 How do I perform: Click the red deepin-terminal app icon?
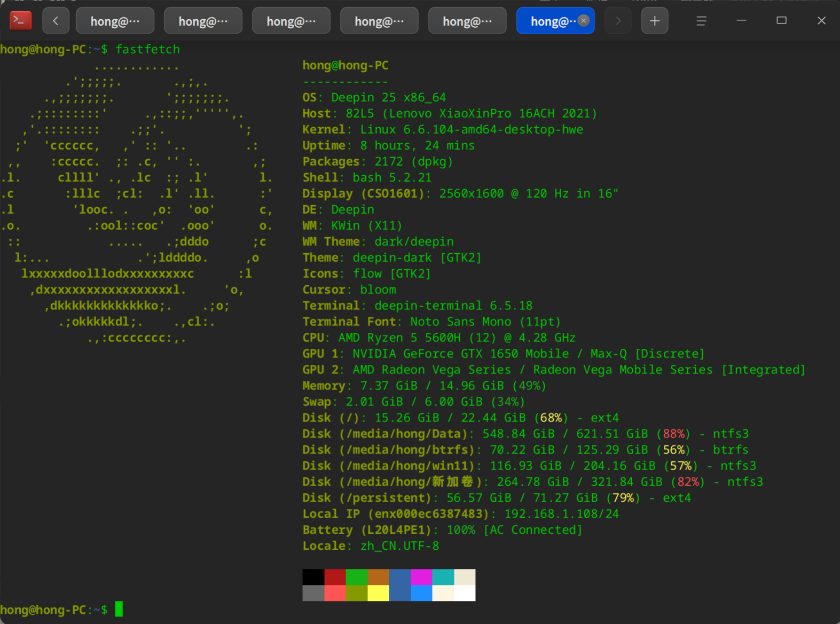(21, 21)
